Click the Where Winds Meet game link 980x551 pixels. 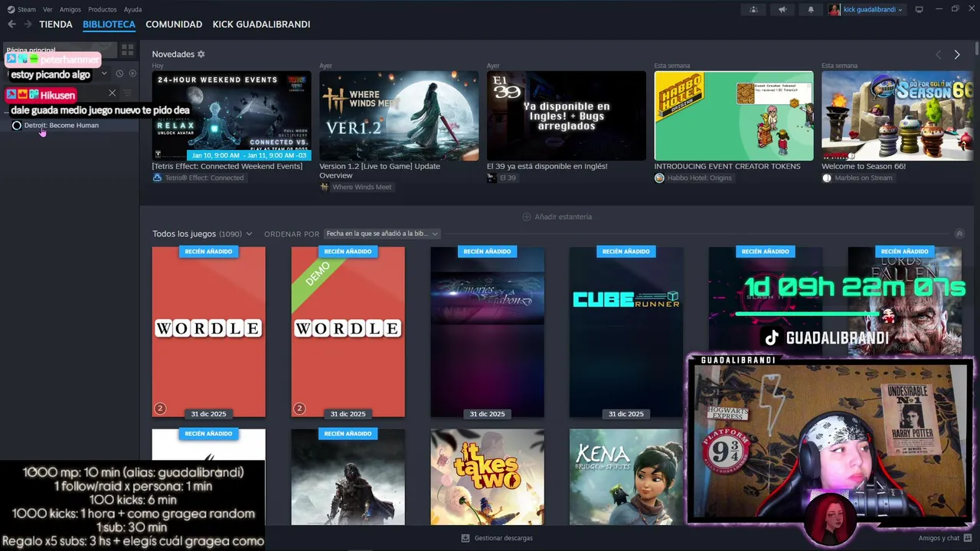(356, 187)
